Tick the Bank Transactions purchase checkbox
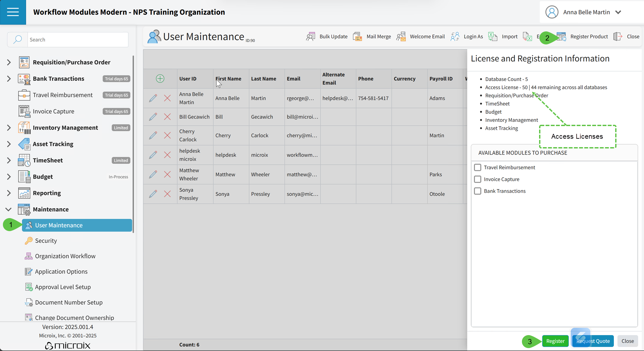 [x=478, y=191]
